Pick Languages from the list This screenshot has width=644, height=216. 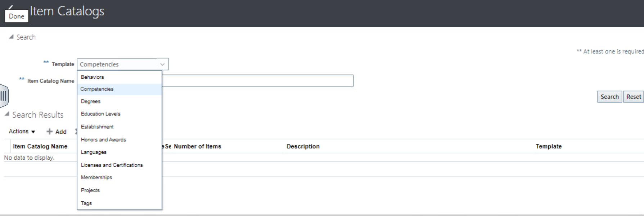click(x=120, y=152)
